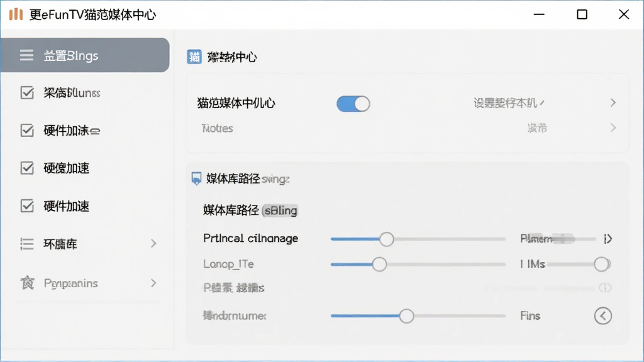Image resolution: width=644 pixels, height=362 pixels.
Task: Expand the 环庸库 chevron
Action: click(x=153, y=243)
